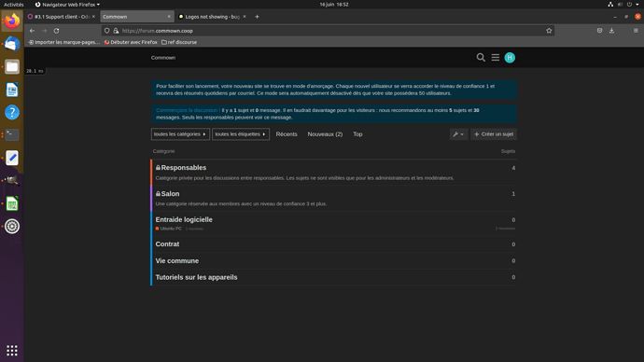Click the network icon in system tray

click(610, 5)
